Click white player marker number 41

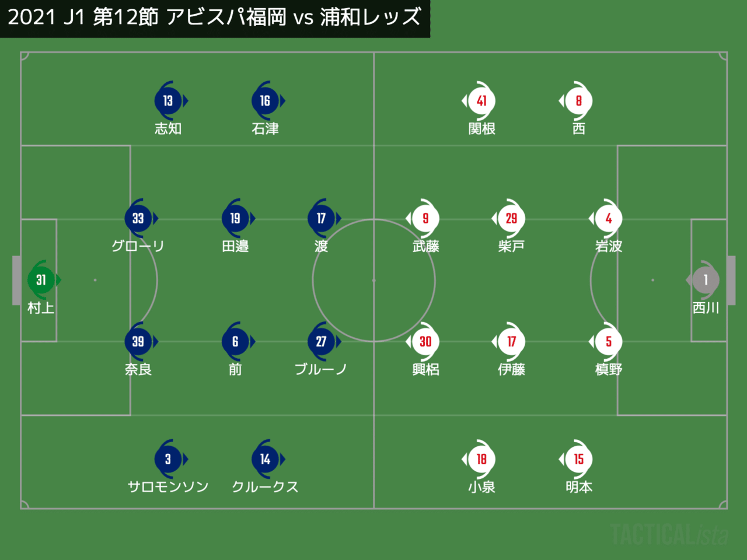(x=481, y=101)
